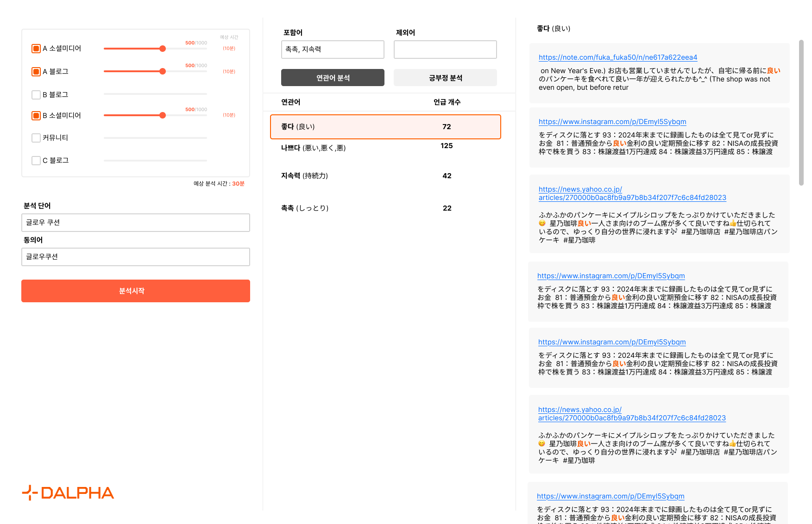The width and height of the screenshot is (812, 524).
Task: Enable the B 블로그 checkbox
Action: click(36, 95)
